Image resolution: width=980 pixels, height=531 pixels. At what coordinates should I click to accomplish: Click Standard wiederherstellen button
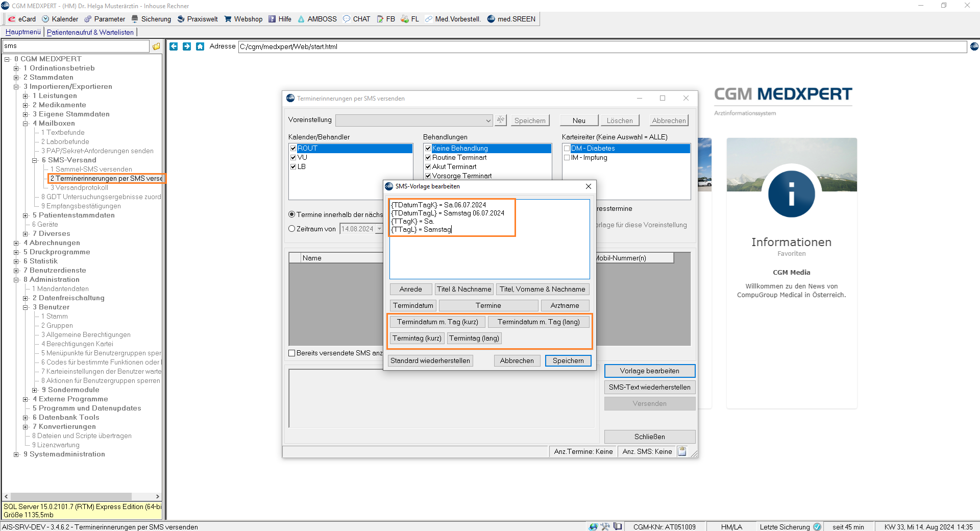point(430,360)
